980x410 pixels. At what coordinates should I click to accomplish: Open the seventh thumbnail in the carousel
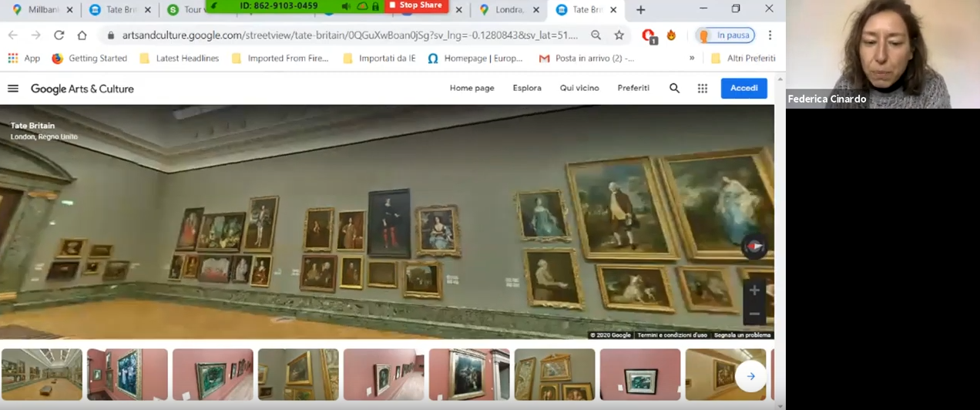coord(555,375)
